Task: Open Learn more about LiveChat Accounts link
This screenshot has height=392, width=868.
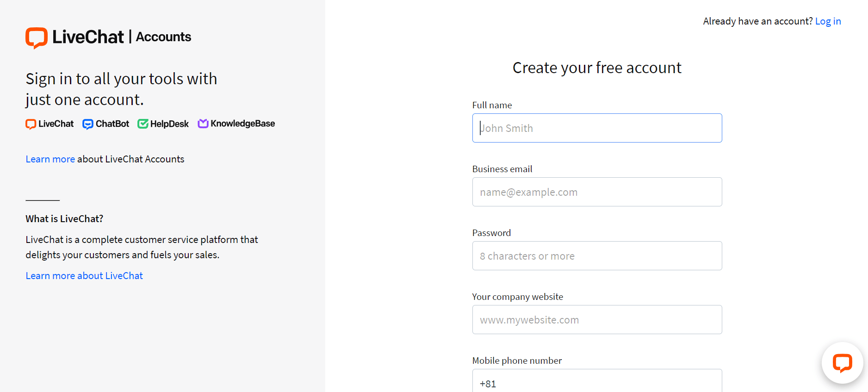Action: [50, 159]
